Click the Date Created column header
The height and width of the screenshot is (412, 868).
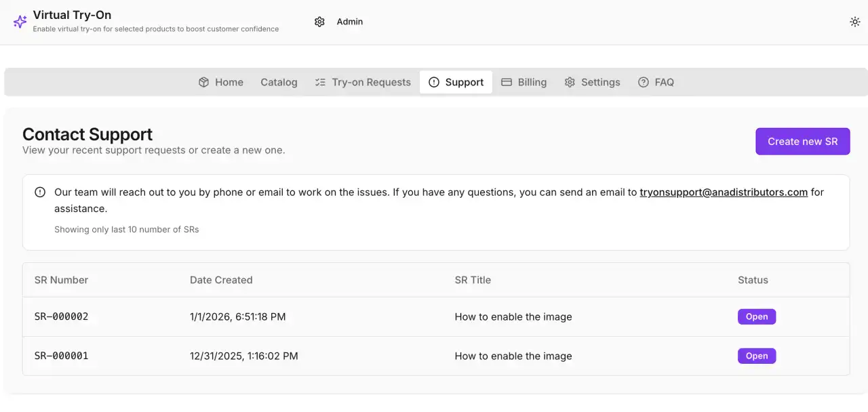click(221, 279)
